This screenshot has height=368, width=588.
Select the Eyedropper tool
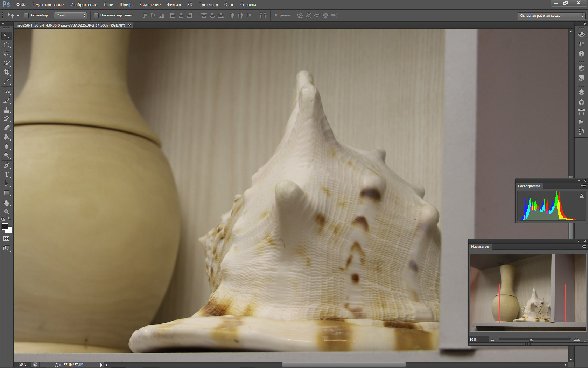click(x=7, y=81)
